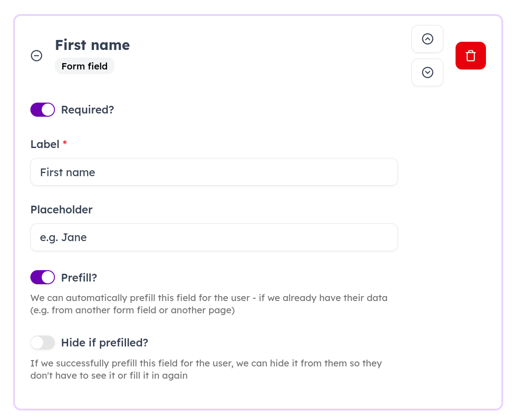Click the "Prefill?" label text
The width and height of the screenshot is (515, 420).
pyautogui.click(x=79, y=277)
